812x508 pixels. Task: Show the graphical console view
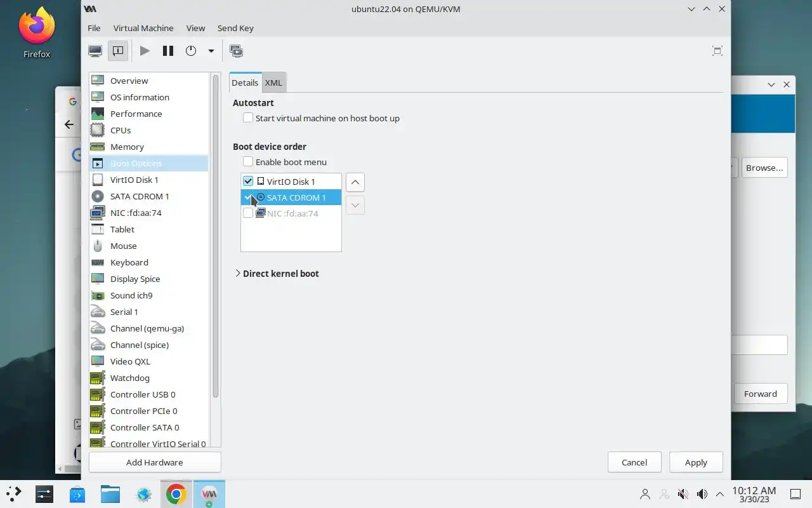pos(95,51)
